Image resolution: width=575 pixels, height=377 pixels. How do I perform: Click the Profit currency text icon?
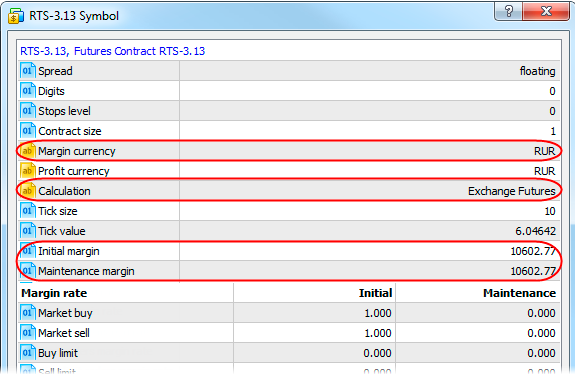tap(28, 171)
